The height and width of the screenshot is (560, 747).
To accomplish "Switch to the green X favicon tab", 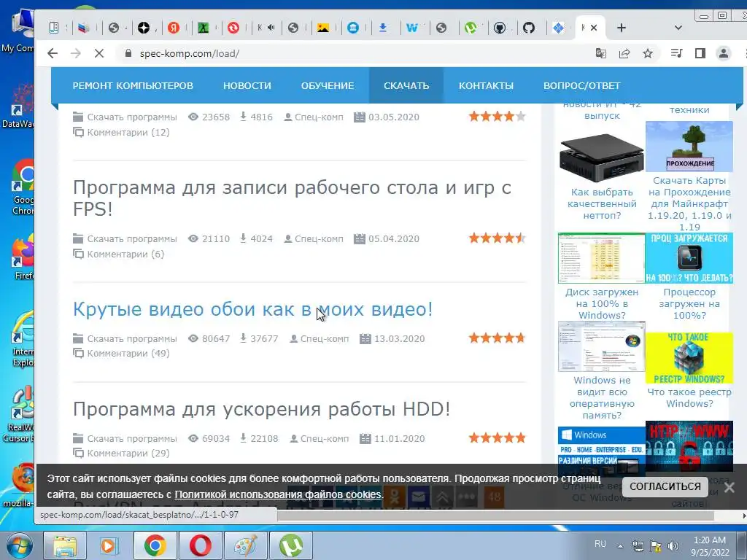I will (204, 28).
